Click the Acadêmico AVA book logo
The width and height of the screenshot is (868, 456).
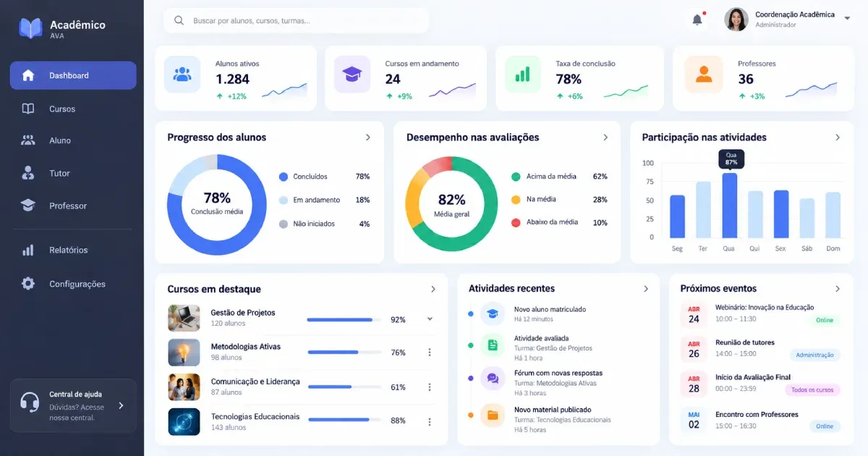(x=30, y=28)
